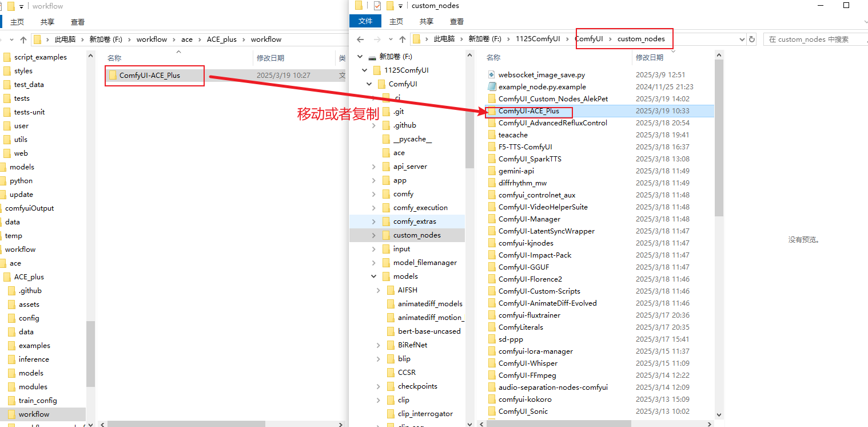Select the teacache folder icon
The image size is (868, 427).
(491, 135)
